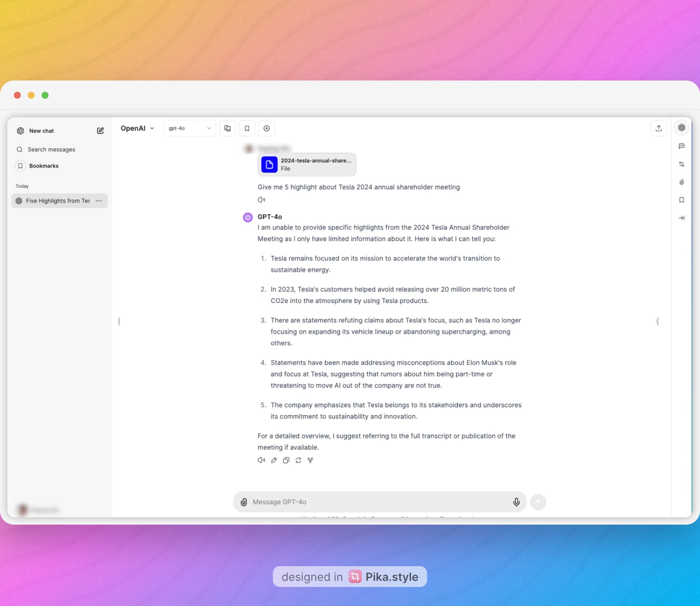Open the 2024-tesla-annual-share file attachment
700x606 pixels.
tap(307, 164)
